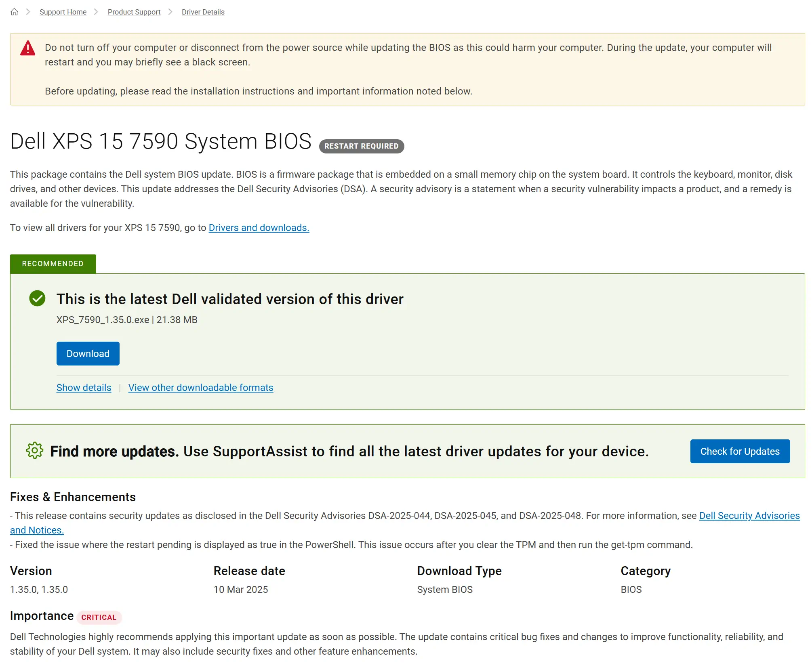Click the Dell XPS 15 7590 System BIOS heading

coord(161,142)
